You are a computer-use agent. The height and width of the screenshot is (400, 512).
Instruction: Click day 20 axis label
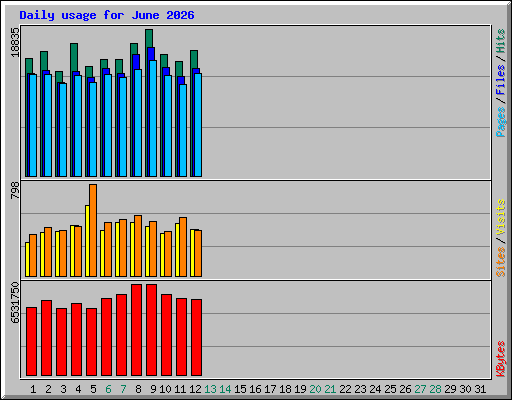(x=315, y=389)
